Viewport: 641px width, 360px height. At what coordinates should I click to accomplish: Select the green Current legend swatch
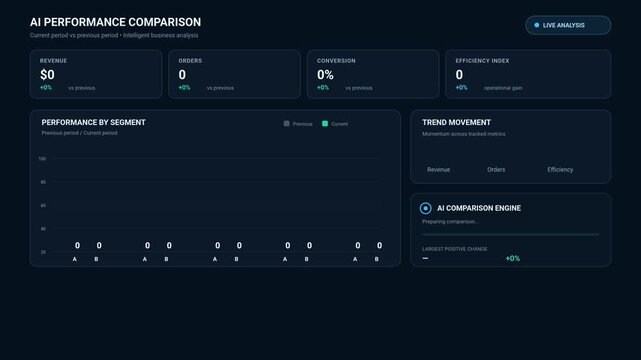325,123
